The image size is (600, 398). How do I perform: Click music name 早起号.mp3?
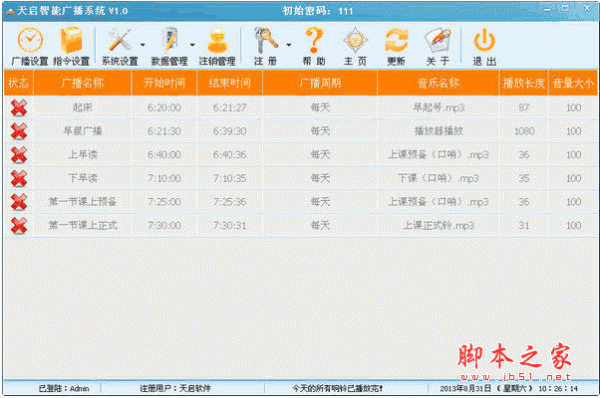coord(439,108)
